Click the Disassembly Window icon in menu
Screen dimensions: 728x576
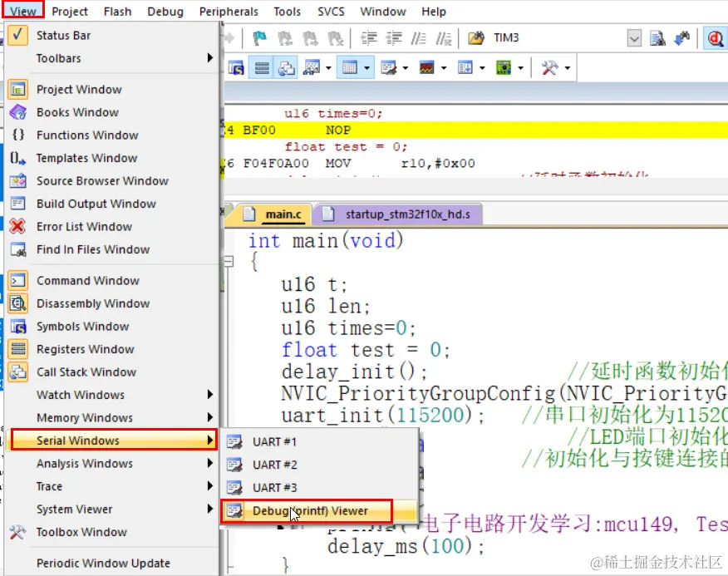point(17,303)
